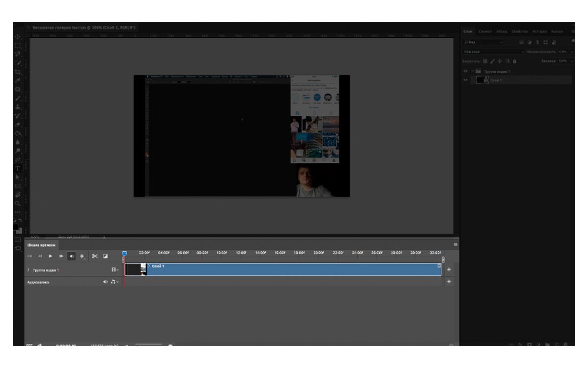Change screen mode from the toolbar

pos(18,249)
